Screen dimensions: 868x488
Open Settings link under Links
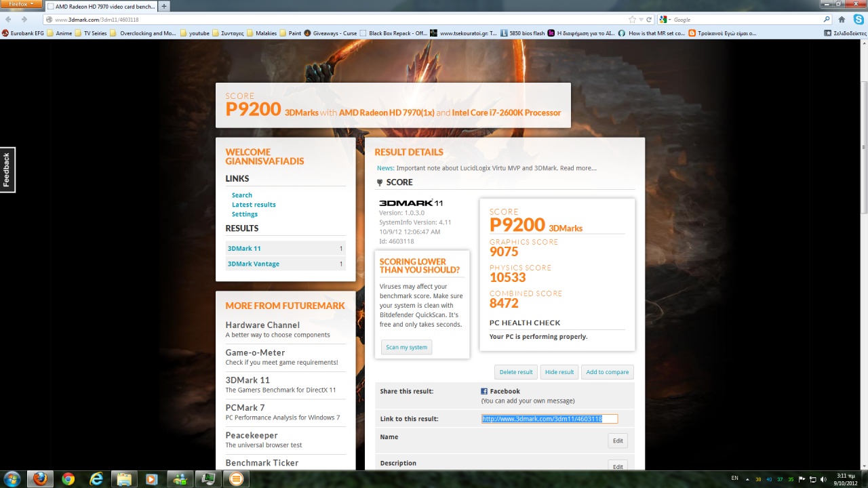pos(245,214)
